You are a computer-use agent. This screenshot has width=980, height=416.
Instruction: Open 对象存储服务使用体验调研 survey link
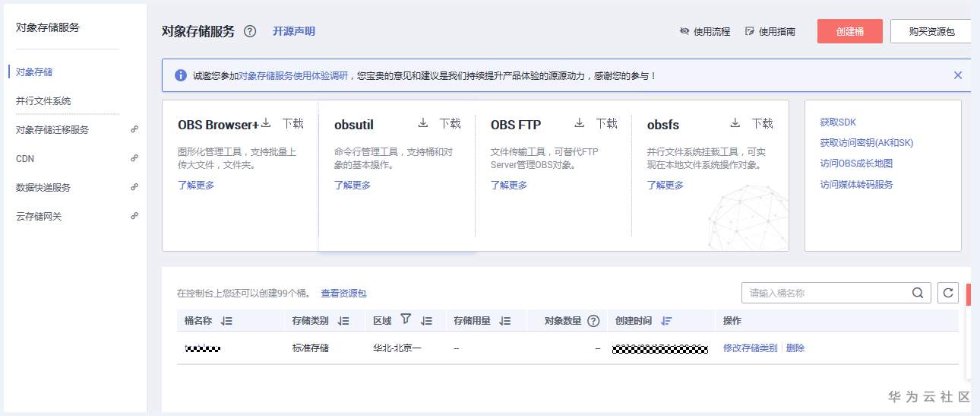click(x=293, y=75)
